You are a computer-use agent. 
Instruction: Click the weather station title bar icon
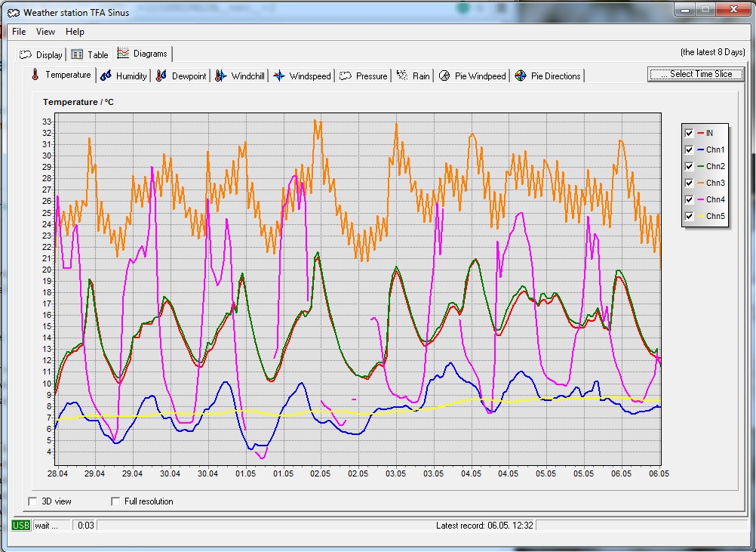pos(14,13)
